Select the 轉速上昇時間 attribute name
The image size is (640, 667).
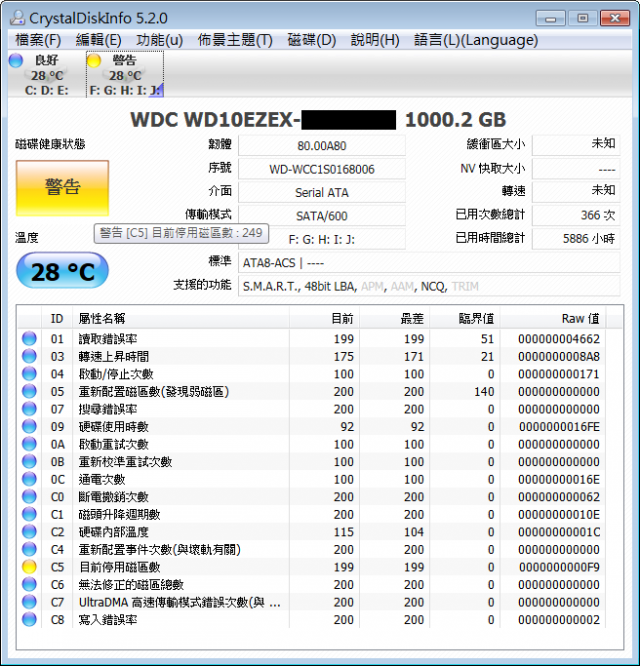pos(114,356)
